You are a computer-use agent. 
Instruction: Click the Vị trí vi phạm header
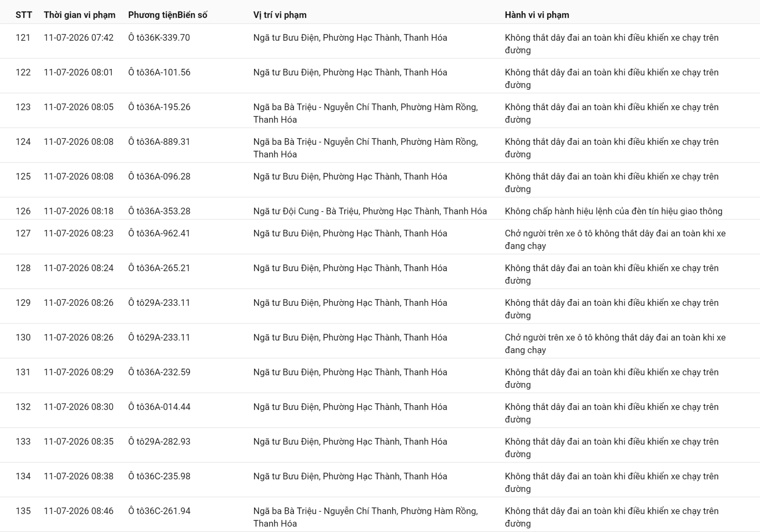[280, 15]
